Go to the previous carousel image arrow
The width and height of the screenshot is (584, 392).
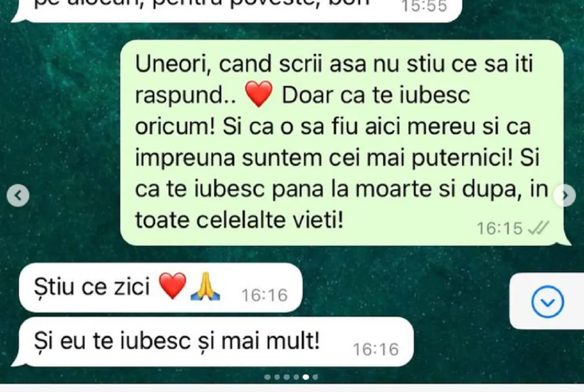point(18,195)
